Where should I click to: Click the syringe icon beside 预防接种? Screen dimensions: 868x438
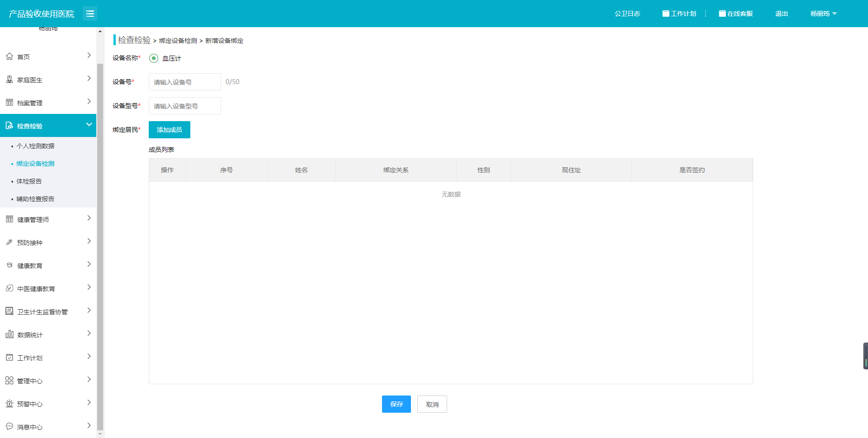(9, 242)
